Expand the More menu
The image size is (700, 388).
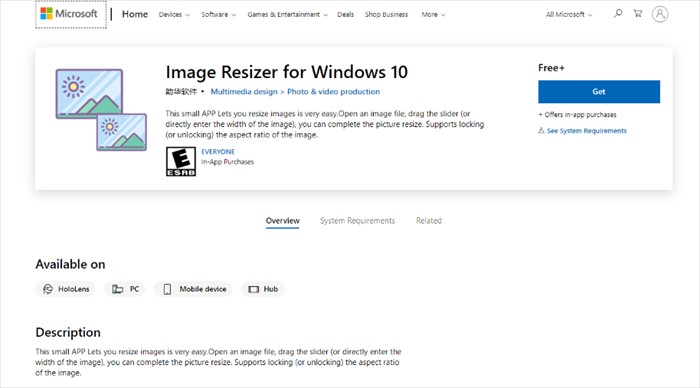click(x=433, y=14)
